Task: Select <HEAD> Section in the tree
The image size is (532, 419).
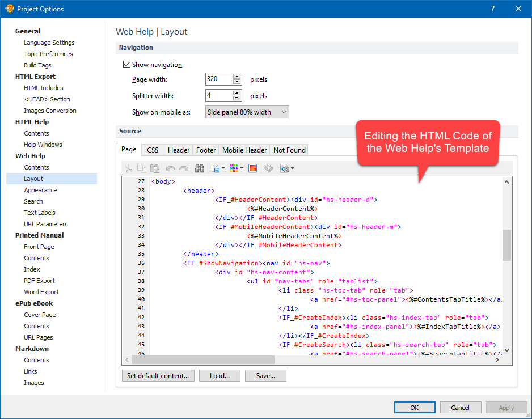Action: point(47,99)
